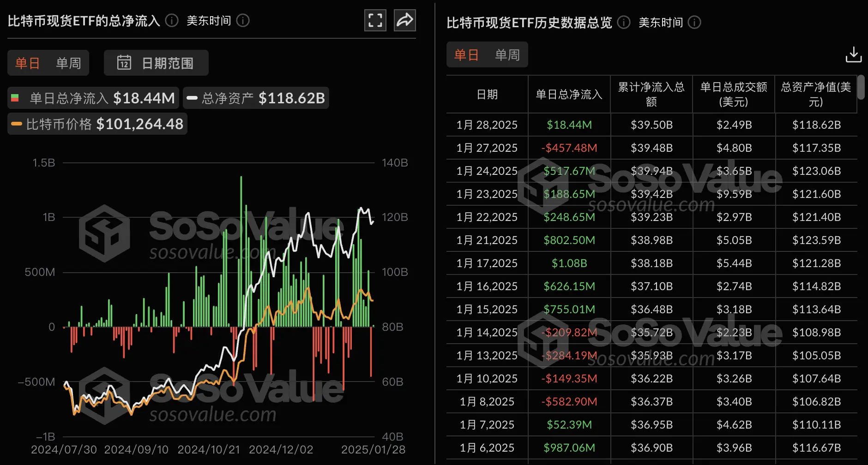
Task: Toggle the 单日总净流入 legend entry
Action: click(x=92, y=98)
